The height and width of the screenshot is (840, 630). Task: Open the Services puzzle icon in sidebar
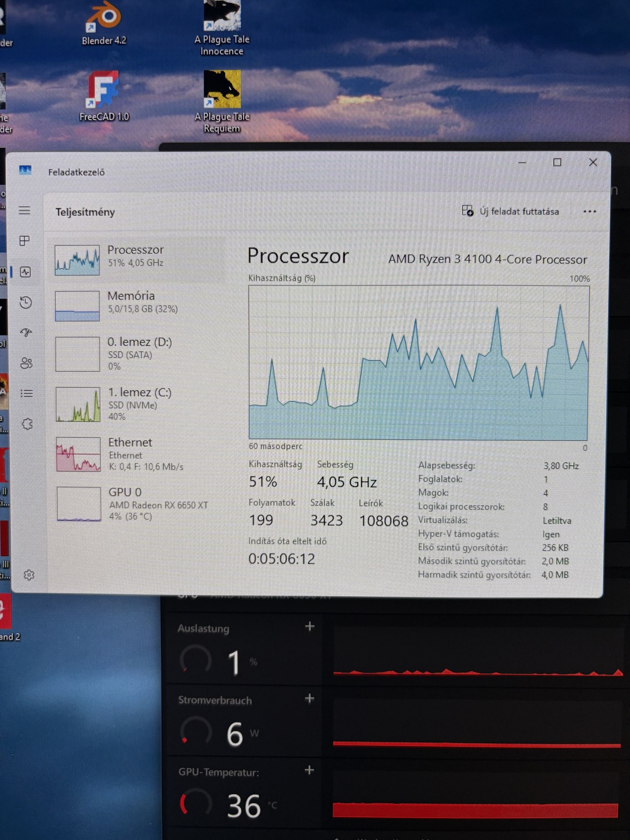tap(27, 424)
